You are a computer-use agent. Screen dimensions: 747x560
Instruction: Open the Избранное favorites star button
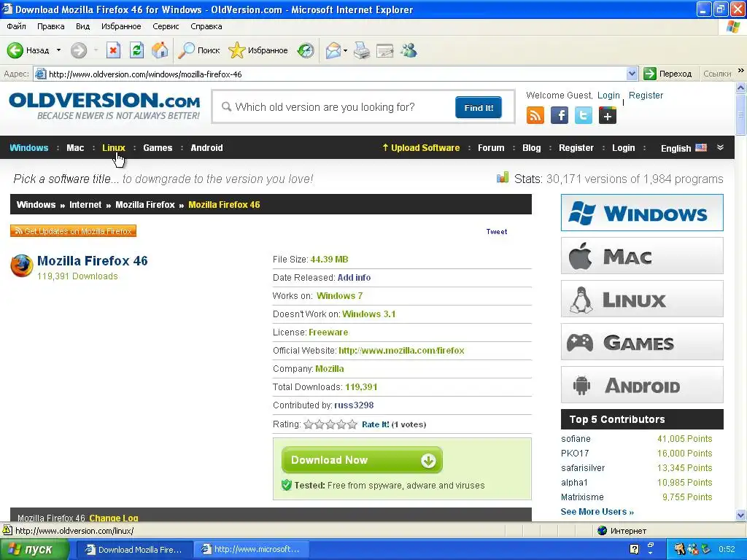(258, 50)
